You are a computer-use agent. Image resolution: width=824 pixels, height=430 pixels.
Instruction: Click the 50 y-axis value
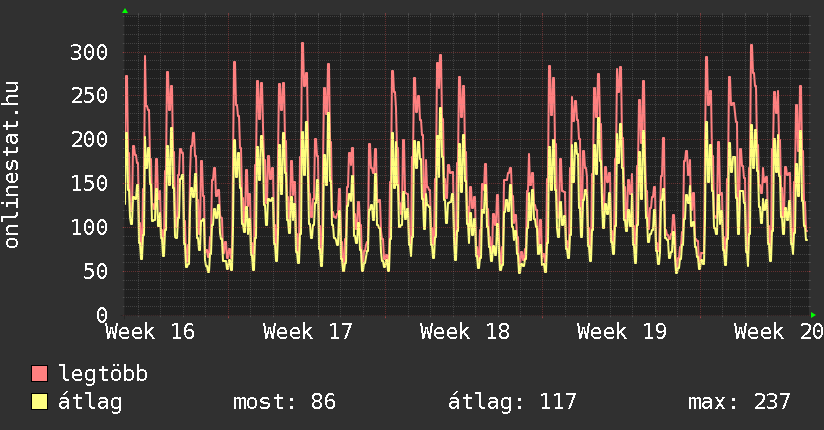96,271
